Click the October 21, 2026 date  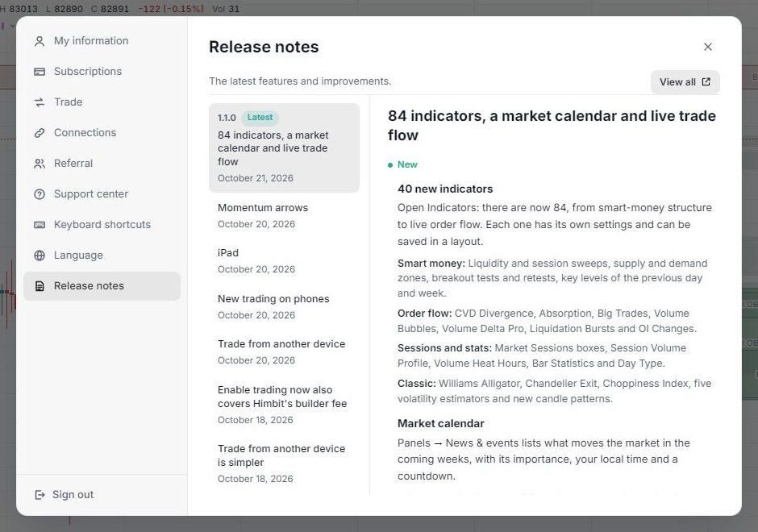(256, 178)
